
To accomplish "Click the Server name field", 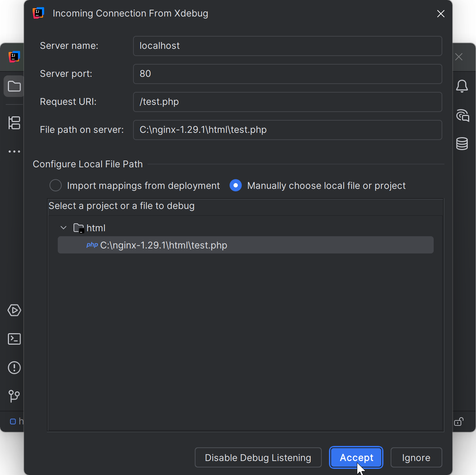I will pyautogui.click(x=287, y=46).
